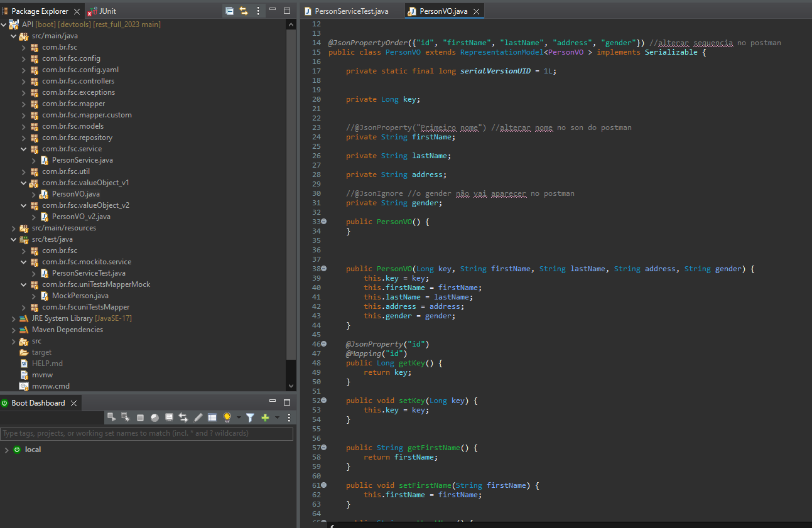Select HELP.md file in Package Explorer
Image resolution: width=812 pixels, height=528 pixels.
point(47,364)
